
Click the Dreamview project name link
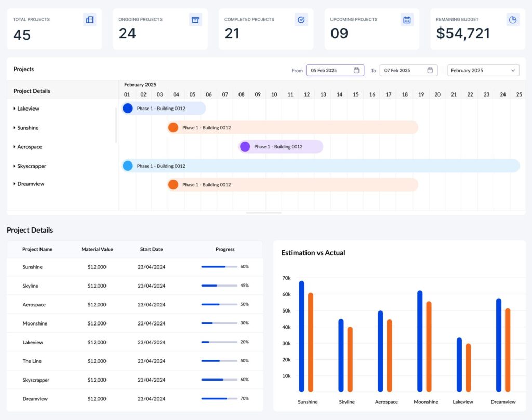pos(35,399)
